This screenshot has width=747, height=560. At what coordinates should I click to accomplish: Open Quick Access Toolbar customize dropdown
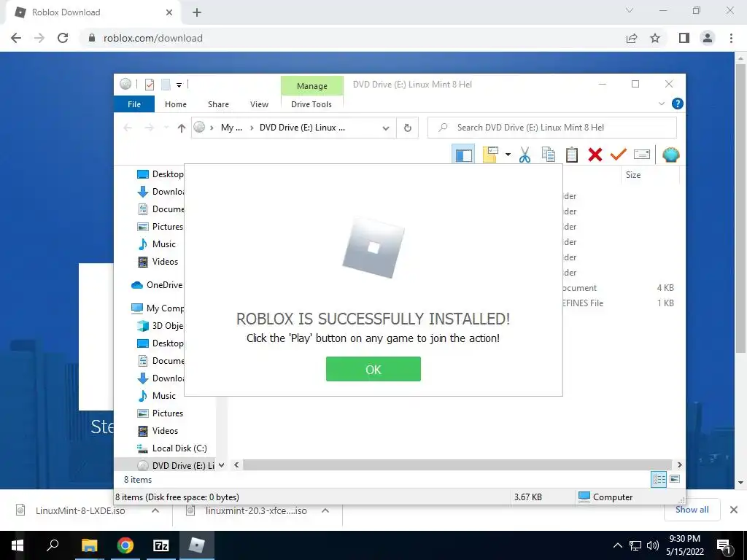click(x=179, y=85)
